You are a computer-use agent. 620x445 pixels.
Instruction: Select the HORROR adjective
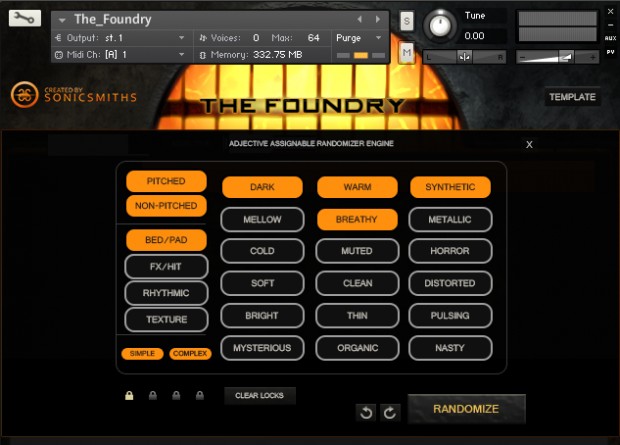point(450,251)
